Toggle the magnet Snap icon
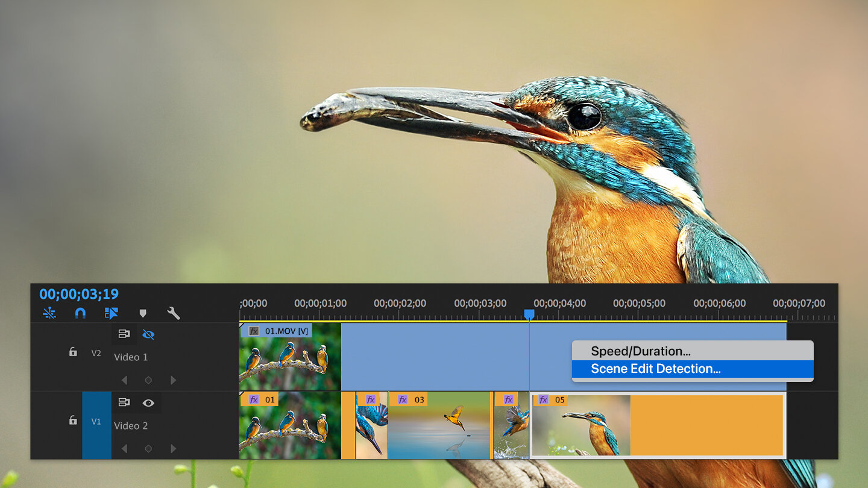The height and width of the screenshot is (488, 868). click(80, 313)
